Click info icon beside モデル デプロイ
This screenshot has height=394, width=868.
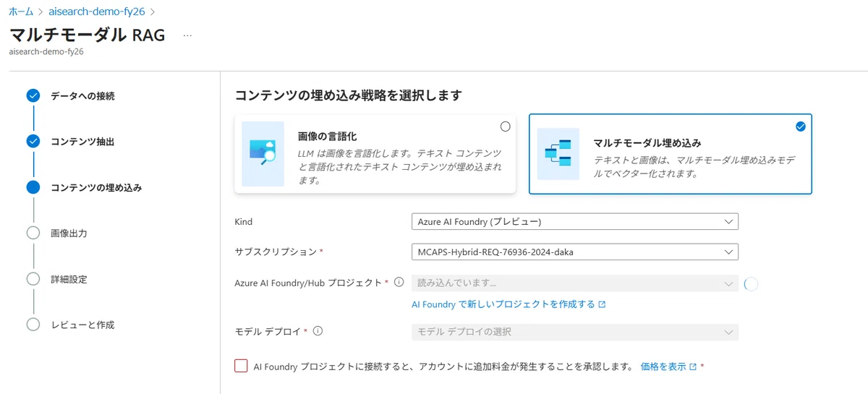point(318,332)
